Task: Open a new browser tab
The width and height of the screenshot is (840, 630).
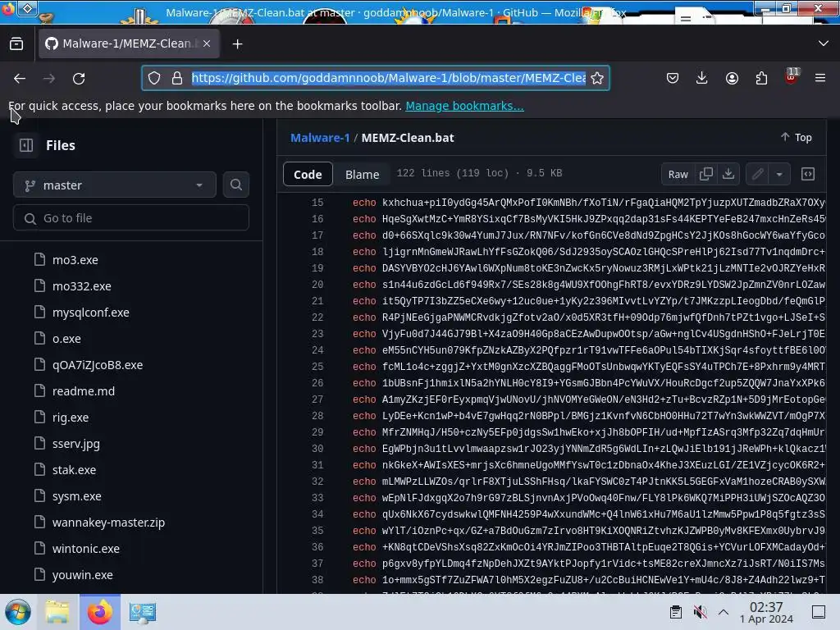Action: point(237,44)
